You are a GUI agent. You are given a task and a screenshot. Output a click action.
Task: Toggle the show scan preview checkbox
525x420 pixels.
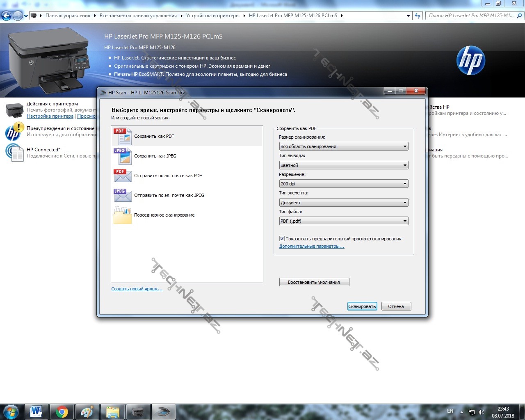click(x=282, y=239)
